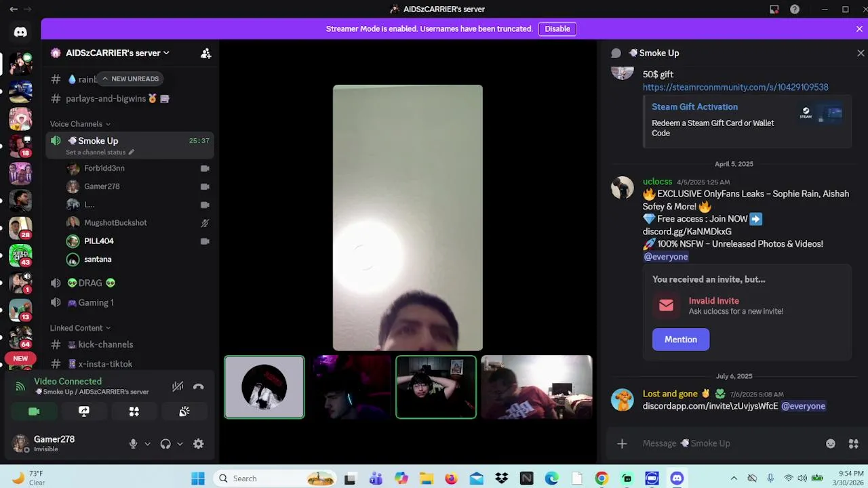Open AIDSzCARRIER's server dropdown menu
The width and height of the screenshot is (868, 488).
tap(117, 53)
